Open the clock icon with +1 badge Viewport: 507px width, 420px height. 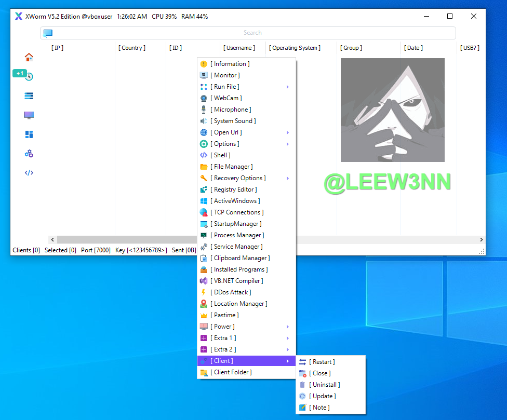pos(29,76)
